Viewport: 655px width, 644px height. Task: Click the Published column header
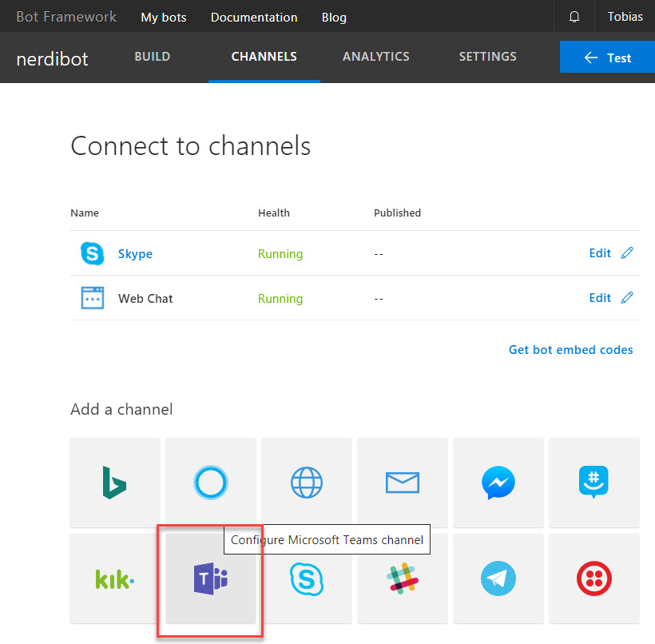[x=397, y=213]
